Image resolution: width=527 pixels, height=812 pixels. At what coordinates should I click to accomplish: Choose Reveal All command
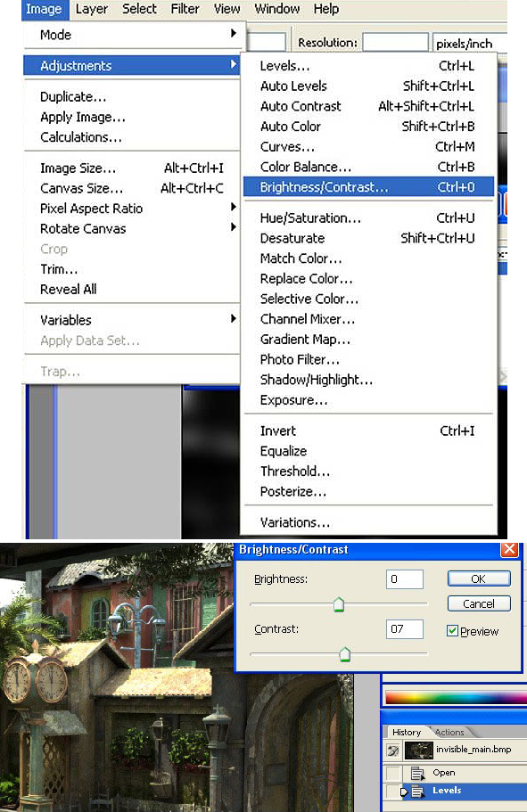(x=132, y=289)
